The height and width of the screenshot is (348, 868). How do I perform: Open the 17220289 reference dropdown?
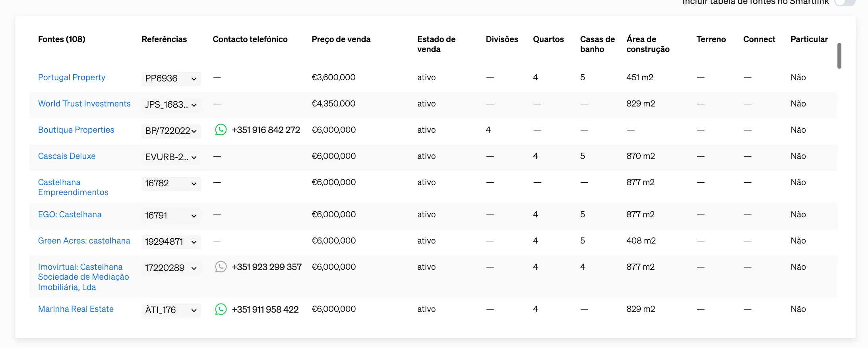click(x=171, y=268)
